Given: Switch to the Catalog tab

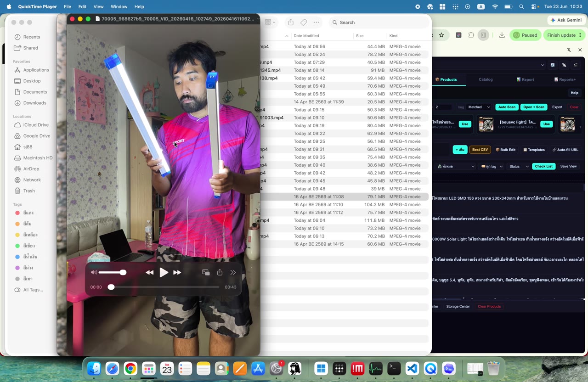Looking at the screenshot, I should point(486,79).
